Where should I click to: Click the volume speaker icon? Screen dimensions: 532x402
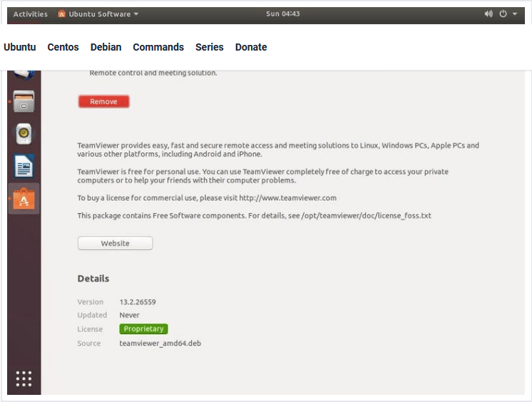[488, 14]
